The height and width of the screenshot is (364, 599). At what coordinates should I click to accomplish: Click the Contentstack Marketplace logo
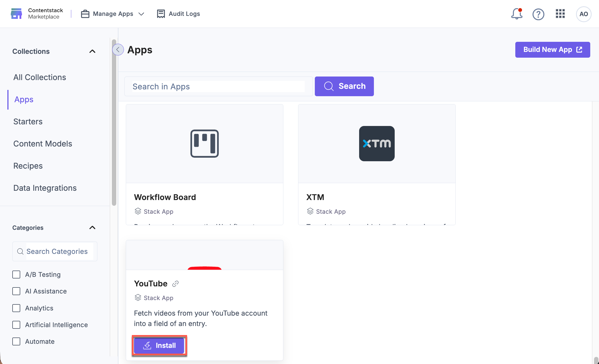16,14
